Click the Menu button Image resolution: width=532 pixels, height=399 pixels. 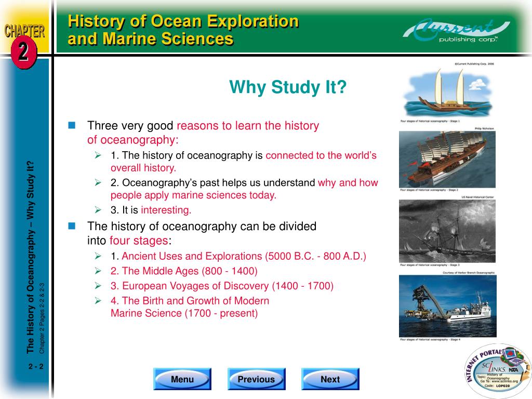[x=182, y=379]
